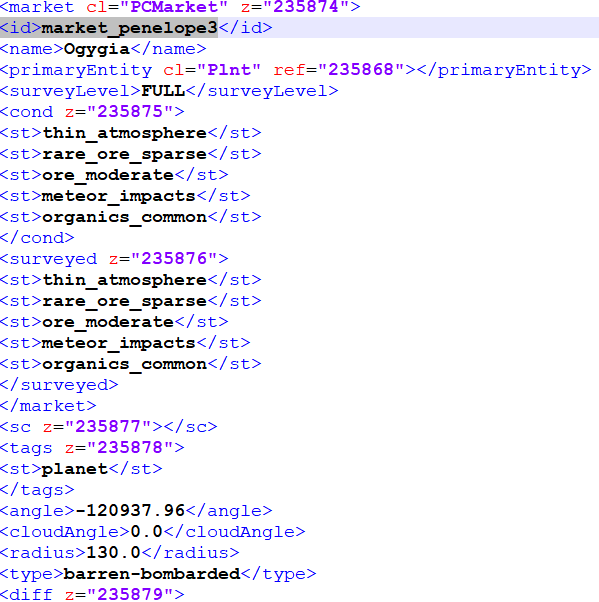
Task: Click the ref value "235868" in primaryEntity
Action: click(x=361, y=70)
